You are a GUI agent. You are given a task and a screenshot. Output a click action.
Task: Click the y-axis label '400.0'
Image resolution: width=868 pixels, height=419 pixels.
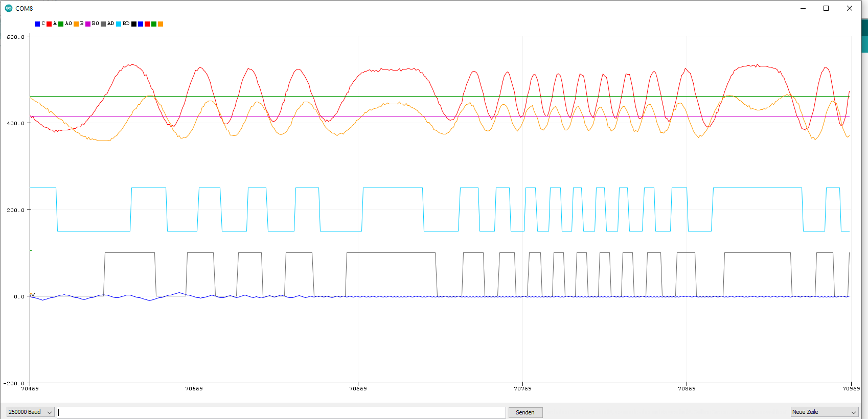point(15,123)
